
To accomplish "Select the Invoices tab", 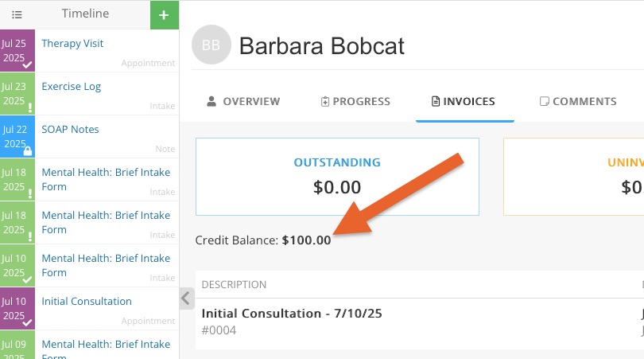I will [464, 101].
